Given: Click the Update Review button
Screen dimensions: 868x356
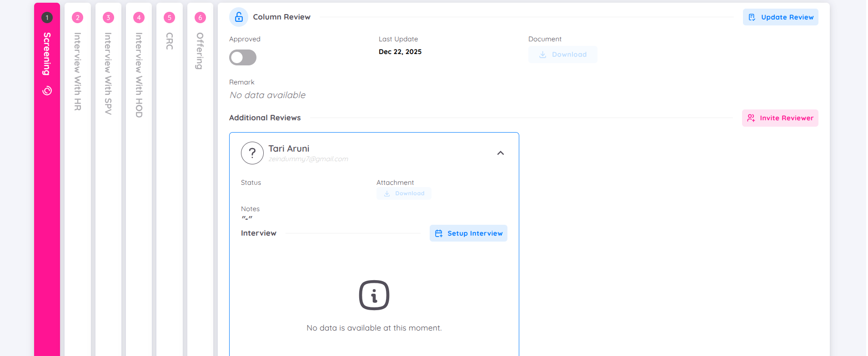Looking at the screenshot, I should click(780, 17).
